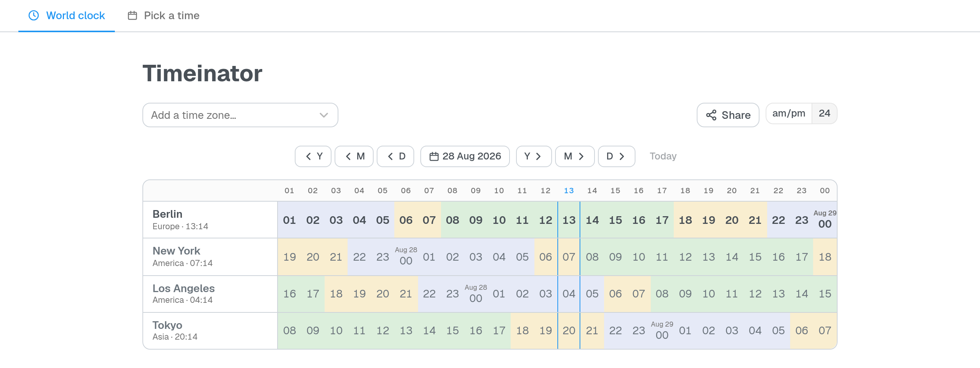Switch to Pick a time tab
Viewport: 980px width, 368px height.
point(163,16)
